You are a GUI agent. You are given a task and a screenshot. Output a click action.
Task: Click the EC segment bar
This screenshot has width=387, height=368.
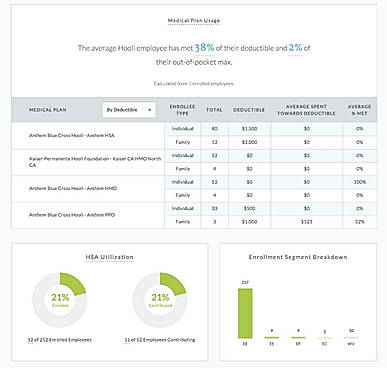325,338
